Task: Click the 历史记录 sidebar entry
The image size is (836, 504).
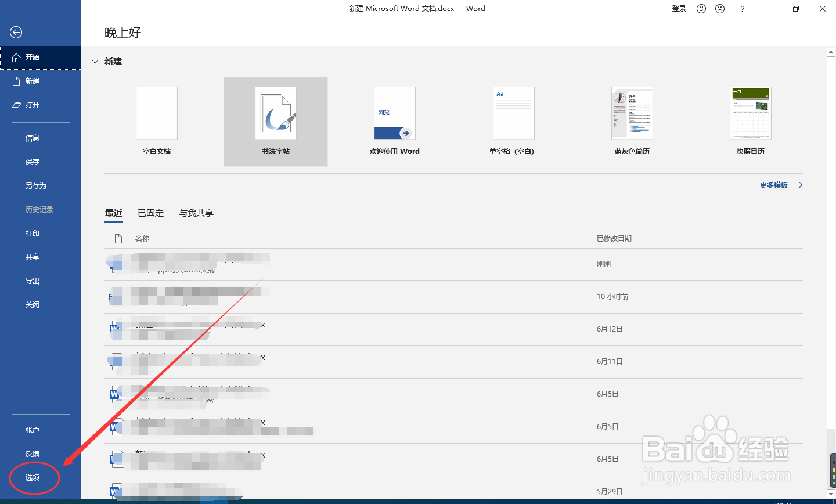Action: (41, 210)
